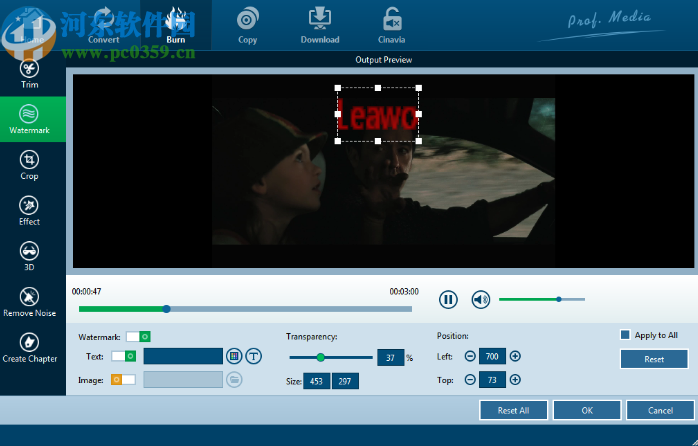The width and height of the screenshot is (698, 446).
Task: Click the Cancel button
Action: [x=660, y=410]
